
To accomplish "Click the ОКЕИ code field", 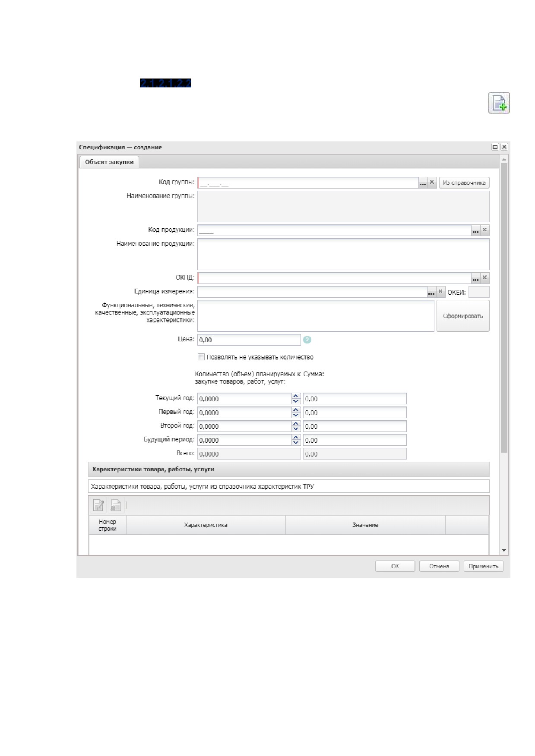I will point(479,292).
